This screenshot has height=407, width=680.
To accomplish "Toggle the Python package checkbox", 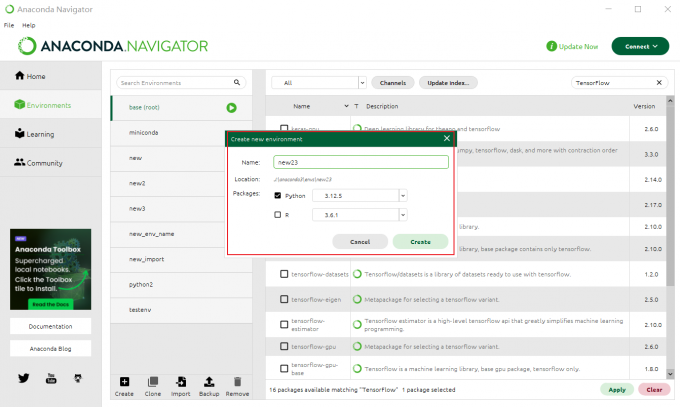I will tap(278, 196).
